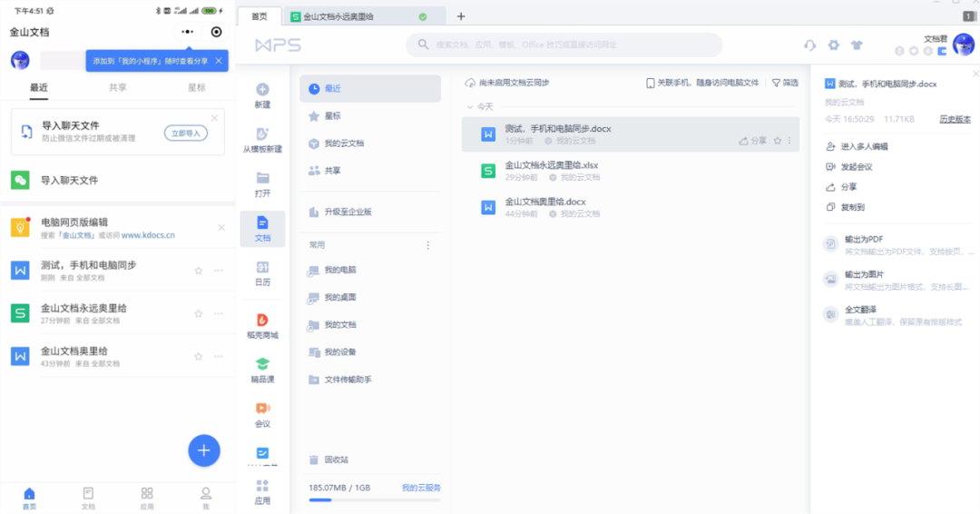Dismiss the 电脑网页版编辑 tip in mobile
Screen dimensions: 980x514
(221, 228)
